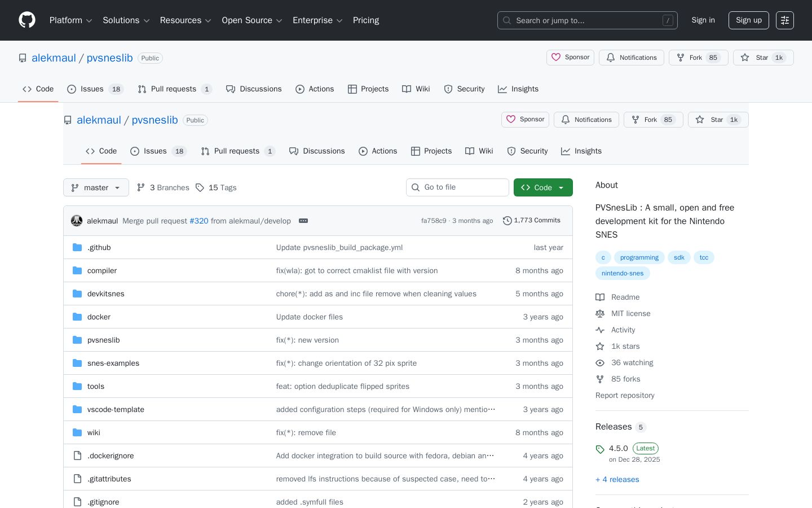
Task: Click the book icon beside Readme
Action: [600, 297]
